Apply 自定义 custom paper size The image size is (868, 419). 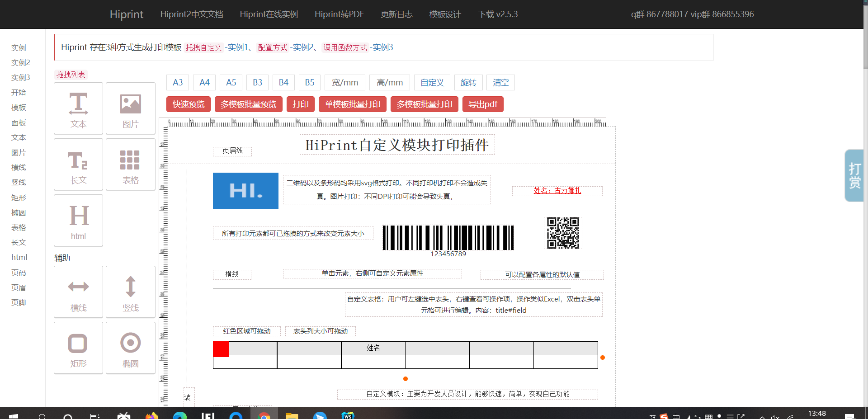(x=432, y=82)
